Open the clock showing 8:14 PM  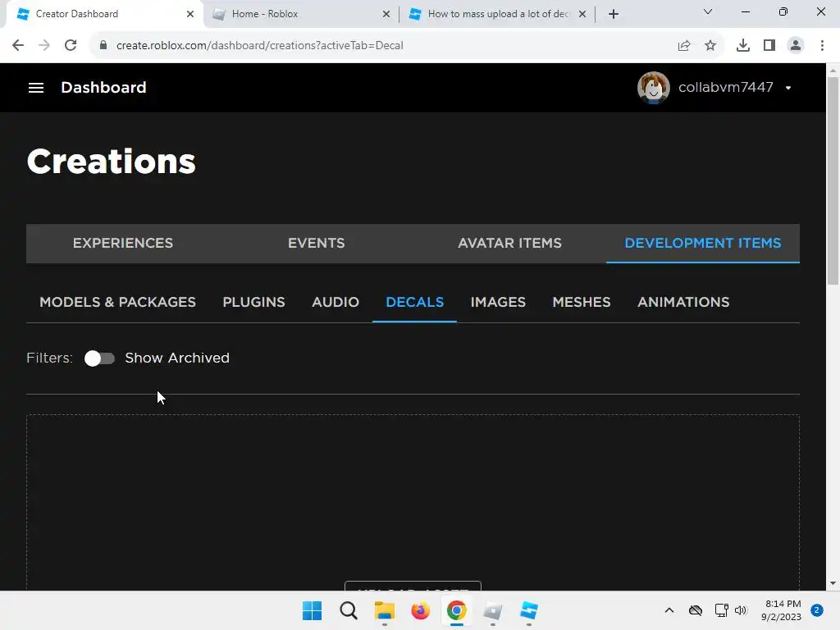(x=782, y=610)
